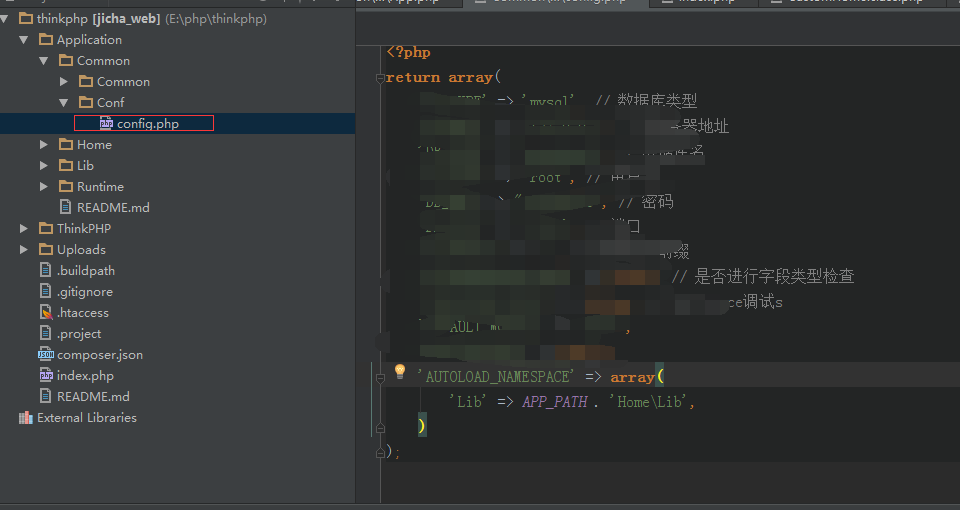960x510 pixels.
Task: Click the outer Common folder icon under Application
Action: point(66,61)
